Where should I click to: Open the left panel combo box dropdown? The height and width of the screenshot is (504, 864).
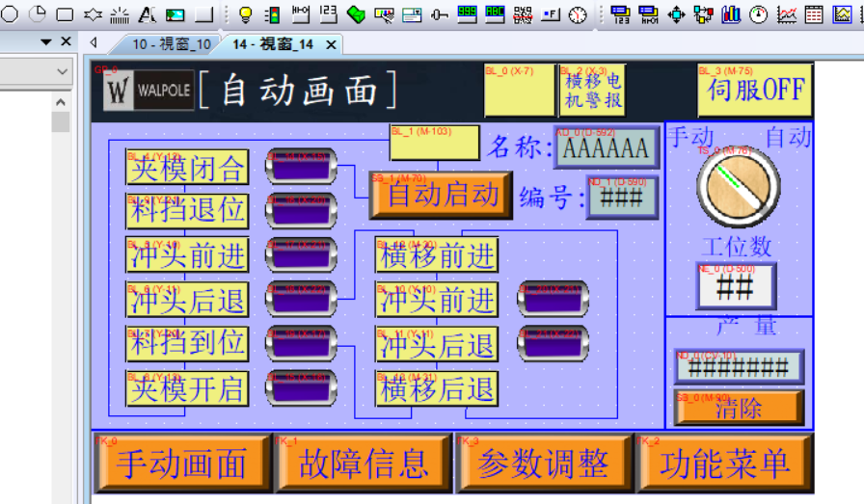pyautogui.click(x=63, y=71)
